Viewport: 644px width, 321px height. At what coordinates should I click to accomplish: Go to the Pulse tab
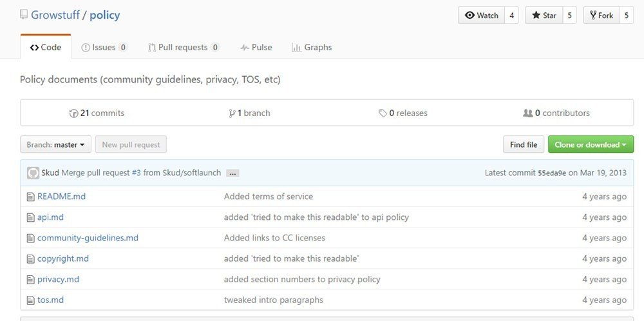coord(256,47)
